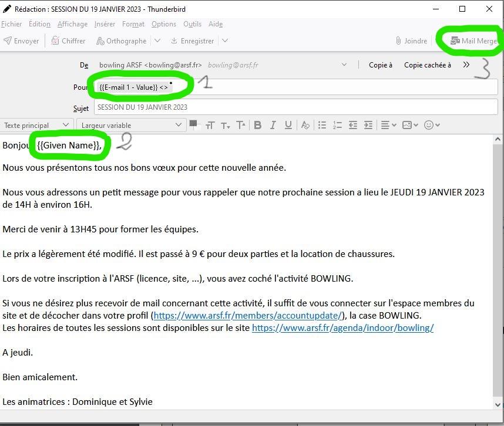
Task: Click the sentence about bons vœux
Action: tap(145, 168)
